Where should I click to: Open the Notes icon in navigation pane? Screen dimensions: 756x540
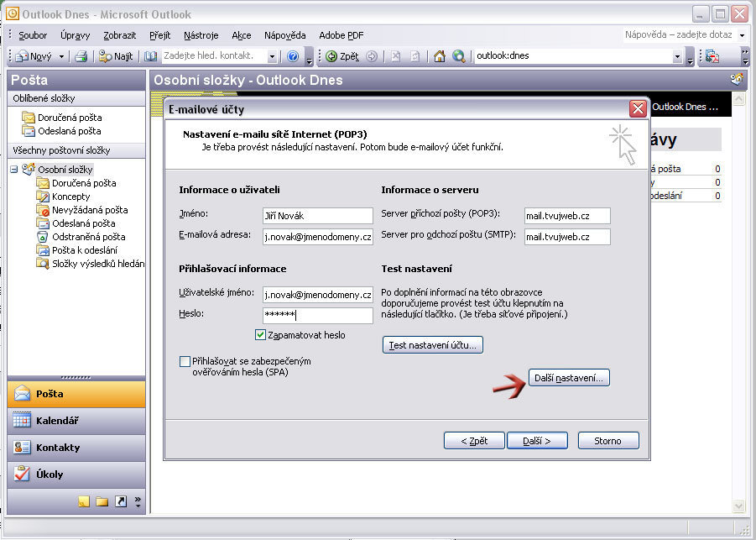click(x=84, y=502)
